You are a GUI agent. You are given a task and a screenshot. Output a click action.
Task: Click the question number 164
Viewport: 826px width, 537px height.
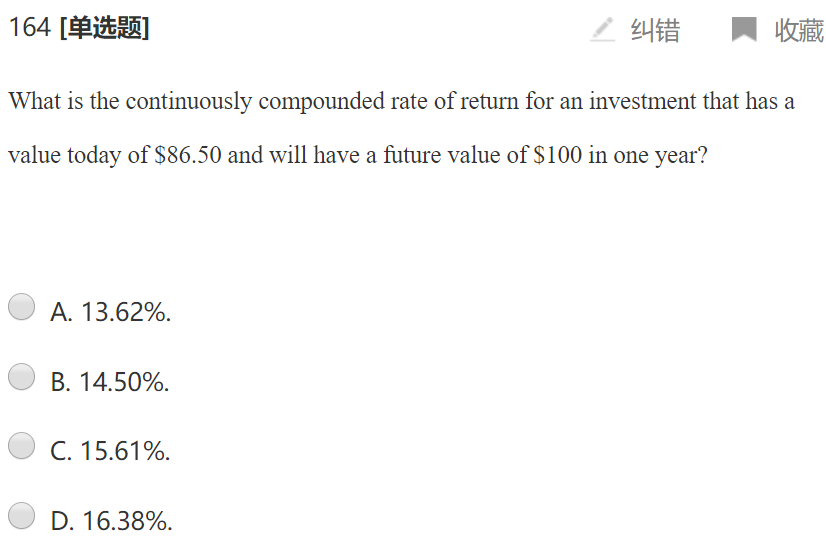click(29, 29)
